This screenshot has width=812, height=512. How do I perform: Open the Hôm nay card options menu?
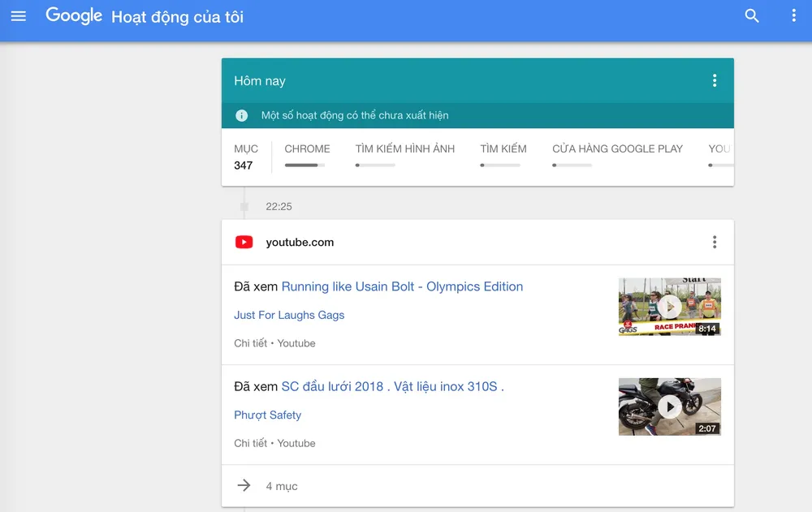tap(714, 80)
